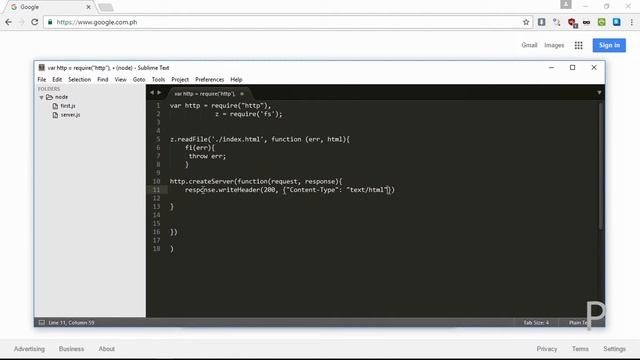Open the Terms footer link
Screen dimensions: 640x360
point(580,349)
